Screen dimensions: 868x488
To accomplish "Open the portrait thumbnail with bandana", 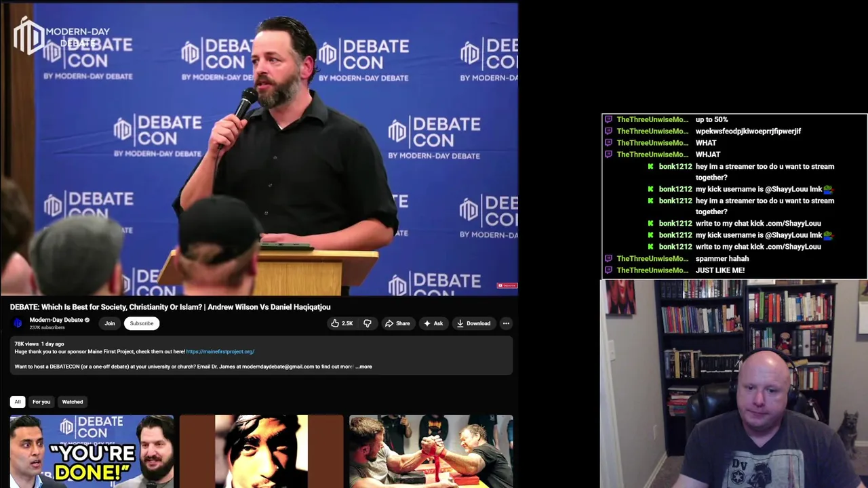I will (261, 451).
